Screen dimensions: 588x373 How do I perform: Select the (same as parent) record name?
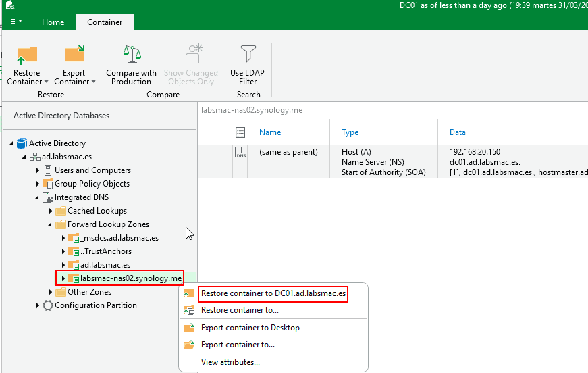coord(288,152)
